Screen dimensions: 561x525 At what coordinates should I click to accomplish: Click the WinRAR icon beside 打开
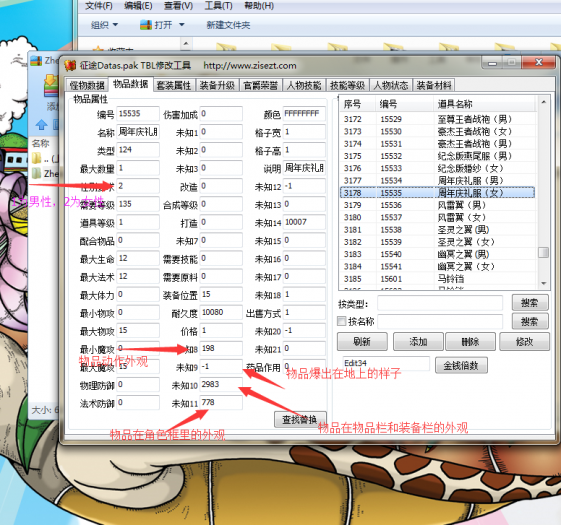tap(146, 25)
